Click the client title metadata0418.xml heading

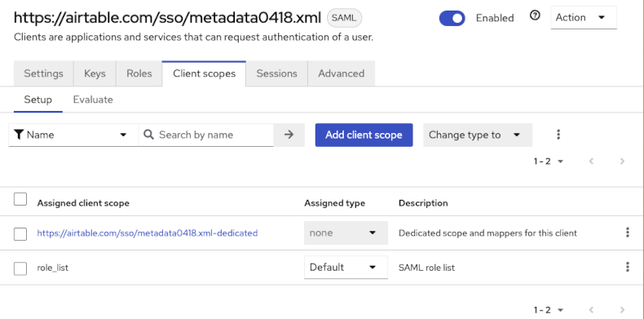[x=168, y=18]
